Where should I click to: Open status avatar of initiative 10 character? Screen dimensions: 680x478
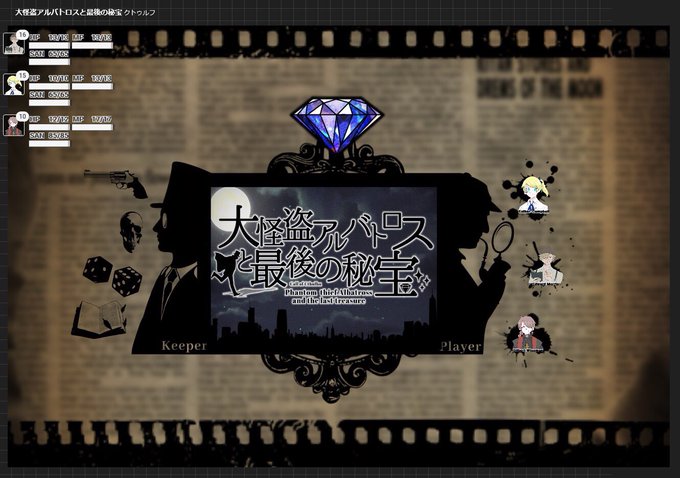(x=13, y=125)
